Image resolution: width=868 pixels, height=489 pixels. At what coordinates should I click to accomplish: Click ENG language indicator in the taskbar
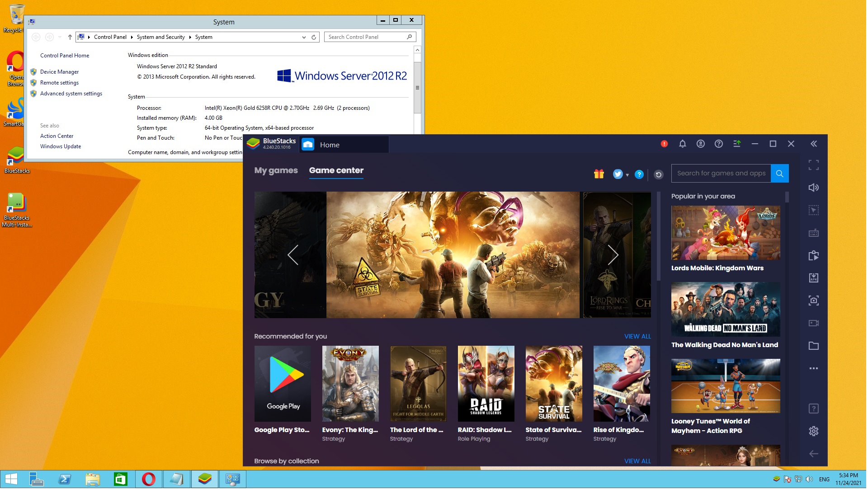(x=824, y=480)
